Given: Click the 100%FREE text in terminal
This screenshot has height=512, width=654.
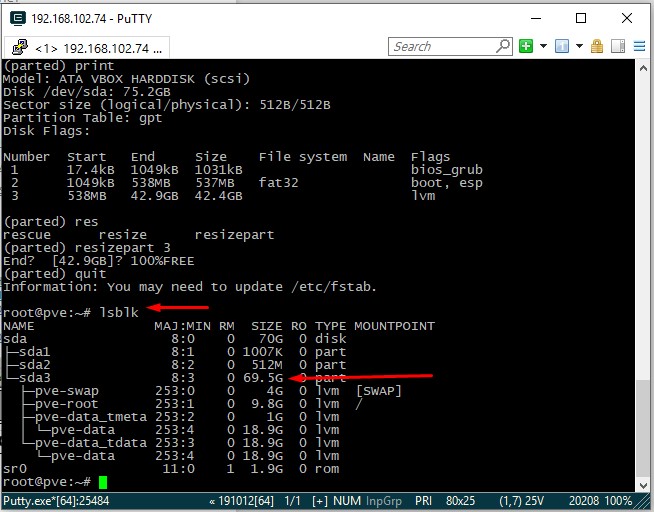Looking at the screenshot, I should pyautogui.click(x=162, y=261).
